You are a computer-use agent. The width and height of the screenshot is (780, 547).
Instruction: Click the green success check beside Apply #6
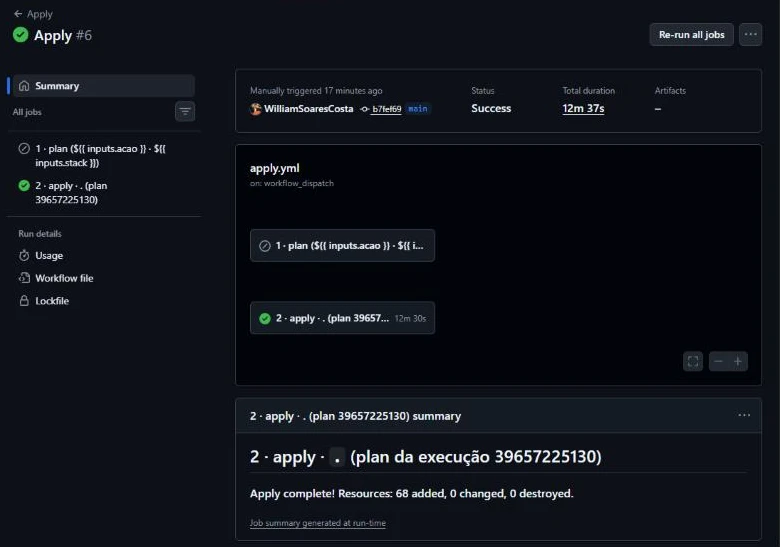pyautogui.click(x=20, y=35)
